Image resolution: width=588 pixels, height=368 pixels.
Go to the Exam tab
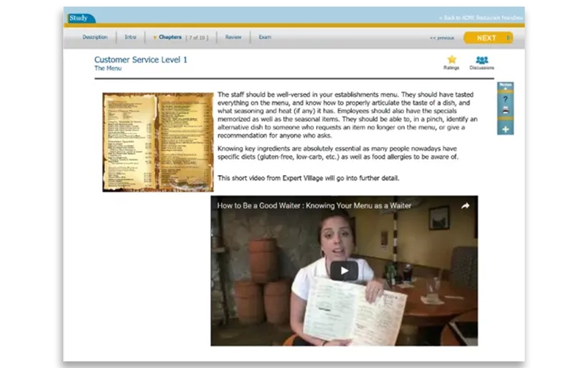(265, 37)
